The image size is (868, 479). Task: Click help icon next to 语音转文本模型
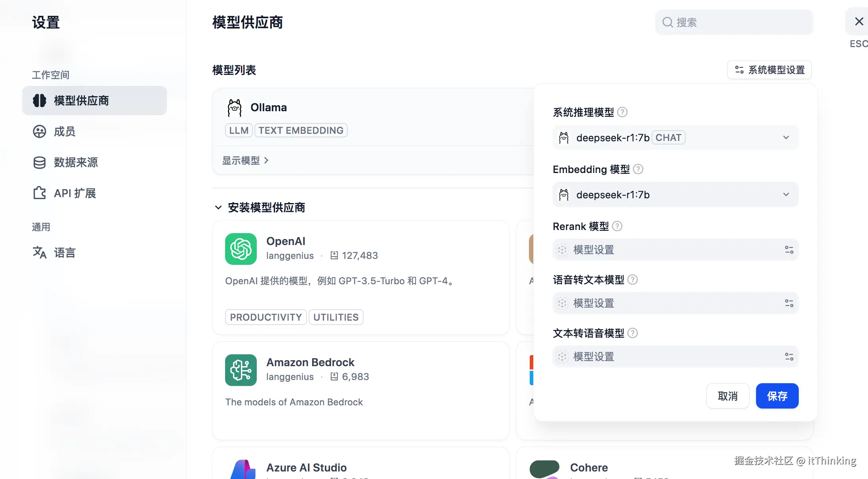633,280
